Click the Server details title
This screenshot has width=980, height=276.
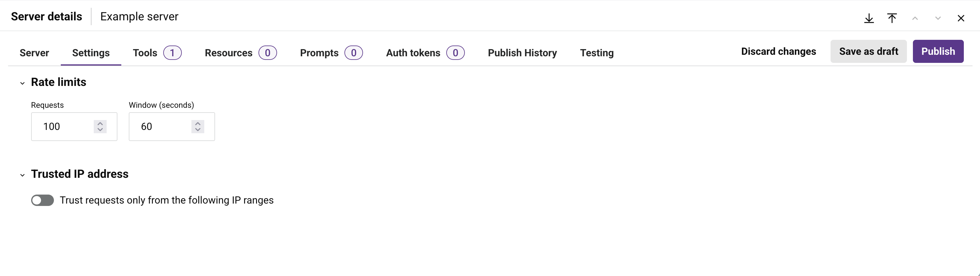tap(46, 17)
